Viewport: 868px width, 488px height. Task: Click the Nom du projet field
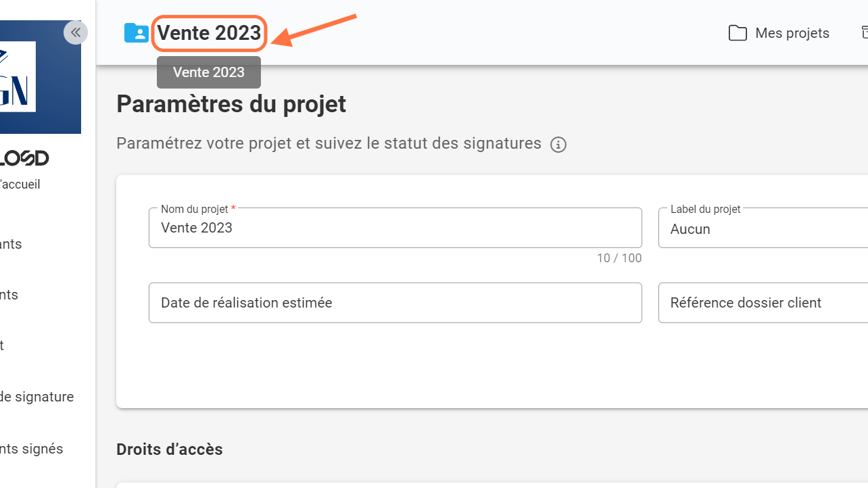click(395, 228)
